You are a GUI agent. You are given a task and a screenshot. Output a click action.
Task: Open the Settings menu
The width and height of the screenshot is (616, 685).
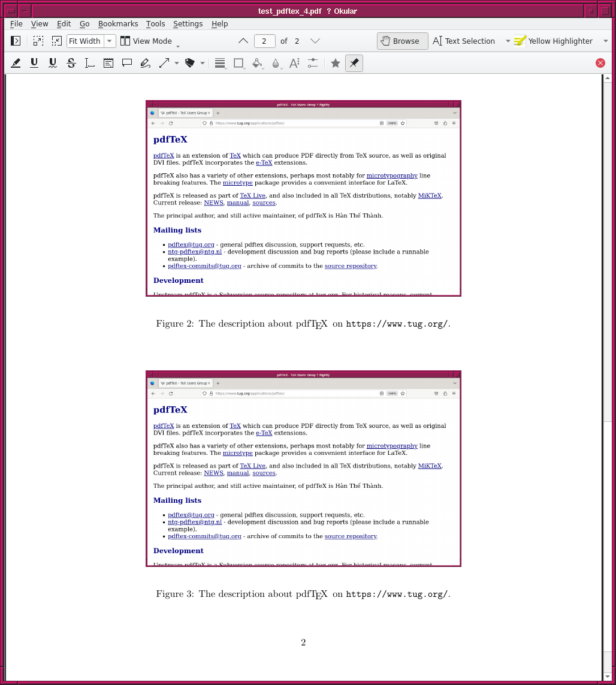click(188, 24)
